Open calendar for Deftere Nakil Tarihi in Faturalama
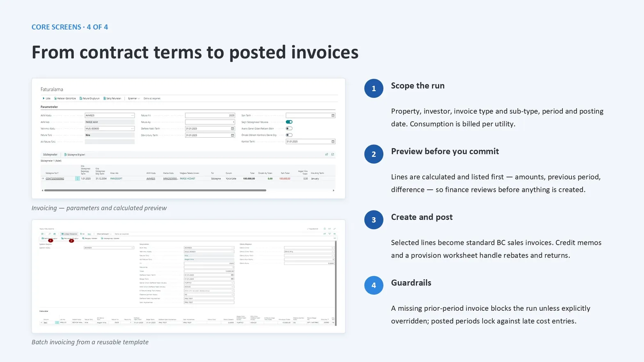 233,129
